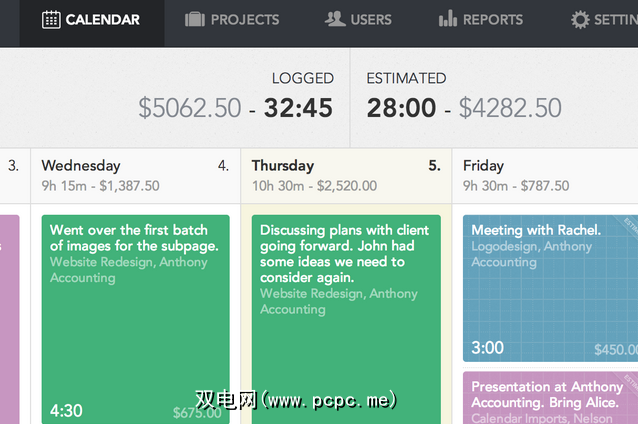Click the Settings gear icon
The width and height of the screenshot is (638, 424).
click(x=580, y=19)
